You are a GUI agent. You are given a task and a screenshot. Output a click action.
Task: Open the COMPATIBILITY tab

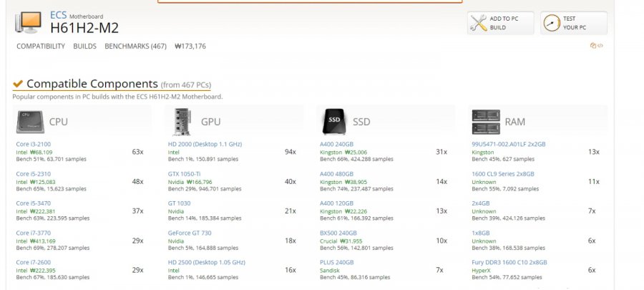pos(41,47)
